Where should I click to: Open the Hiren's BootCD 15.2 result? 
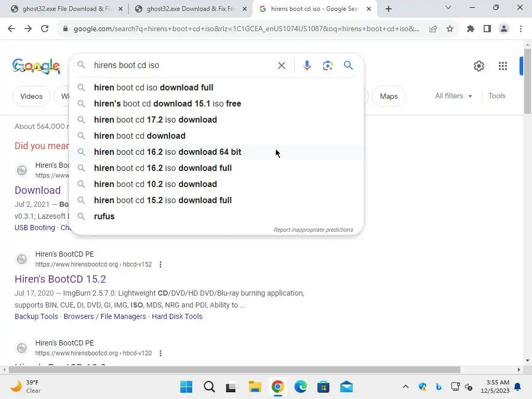(60, 279)
